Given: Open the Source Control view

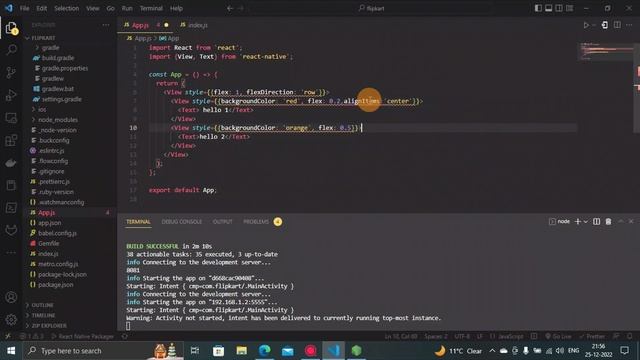Looking at the screenshot, I should (11, 73).
